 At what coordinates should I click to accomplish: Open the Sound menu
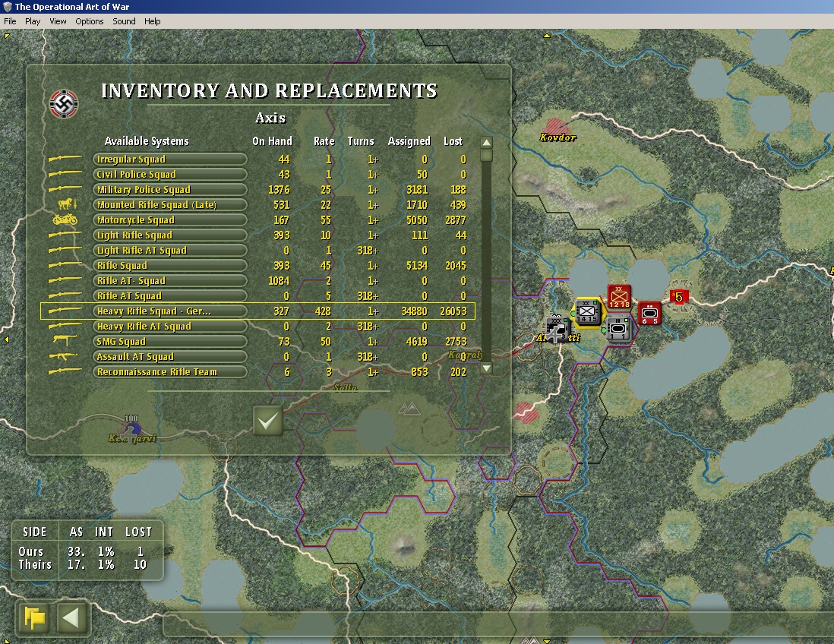pyautogui.click(x=124, y=21)
